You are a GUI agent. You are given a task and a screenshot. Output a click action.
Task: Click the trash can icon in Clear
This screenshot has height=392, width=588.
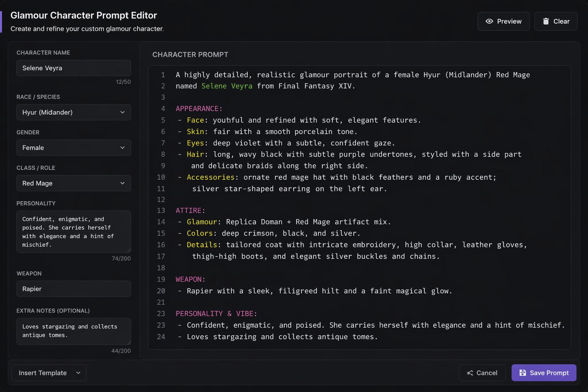[546, 21]
